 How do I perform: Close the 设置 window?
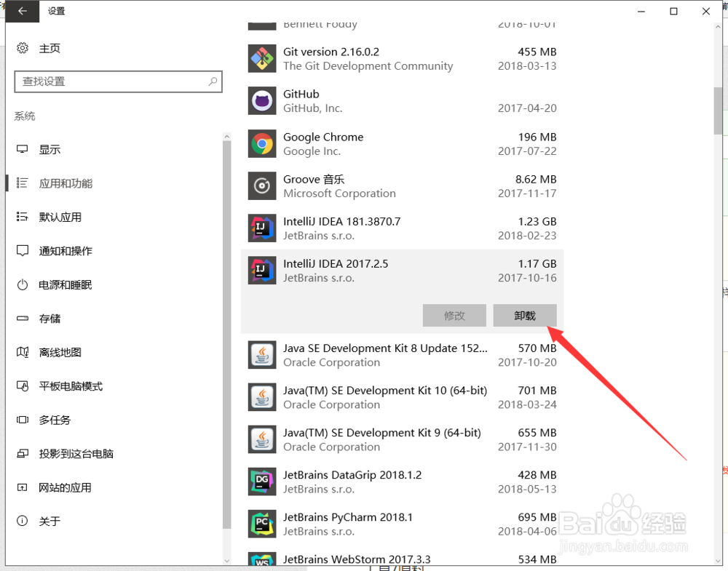[706, 11]
